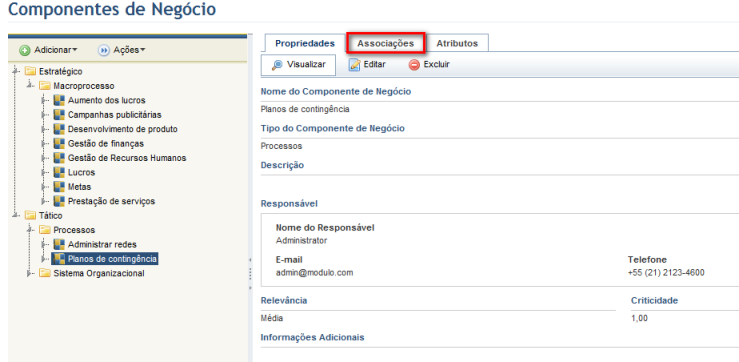Select the Macroprocesso folder icon
739x362 pixels.
pos(45,86)
